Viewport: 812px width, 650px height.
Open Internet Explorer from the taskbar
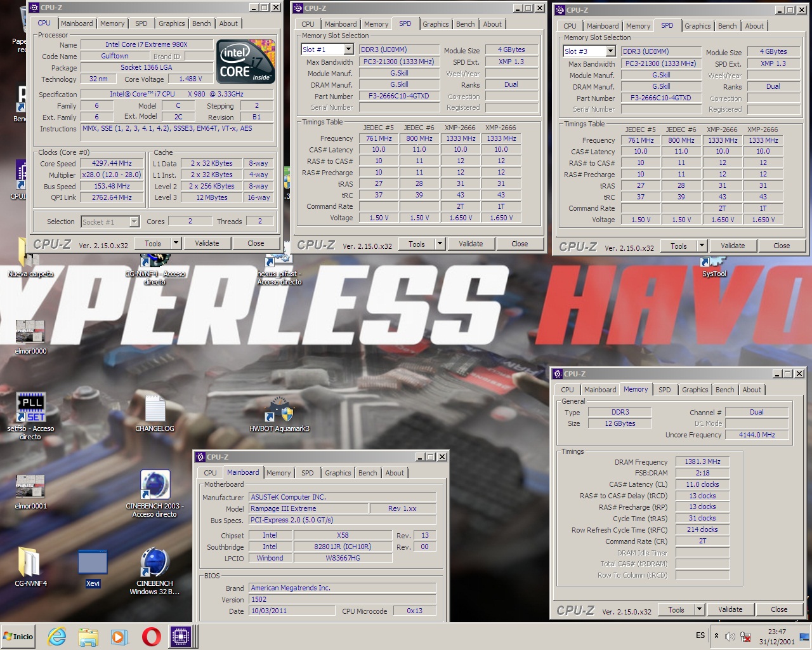pos(57,637)
